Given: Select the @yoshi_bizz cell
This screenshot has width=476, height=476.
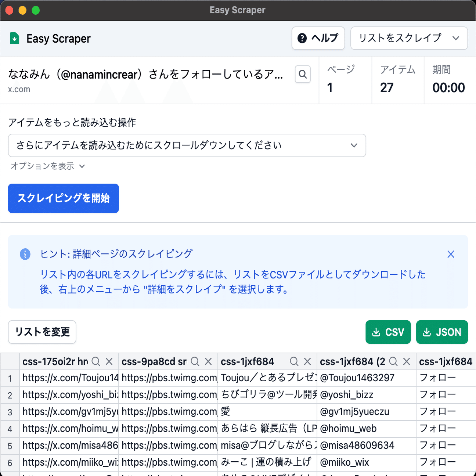Looking at the screenshot, I should (x=367, y=395).
